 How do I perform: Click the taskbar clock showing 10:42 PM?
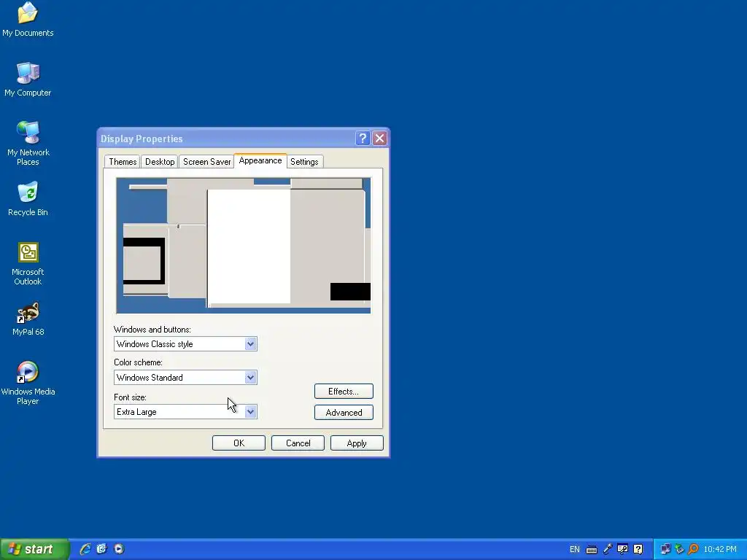click(720, 549)
